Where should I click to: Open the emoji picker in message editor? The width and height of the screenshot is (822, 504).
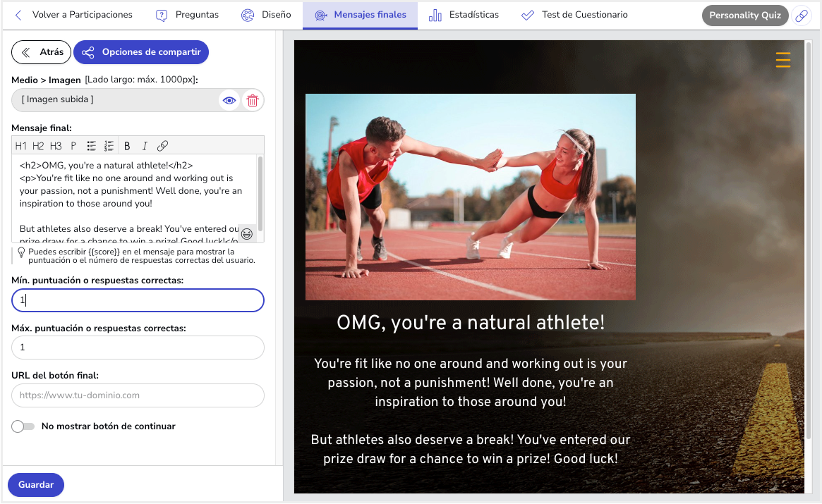(247, 234)
